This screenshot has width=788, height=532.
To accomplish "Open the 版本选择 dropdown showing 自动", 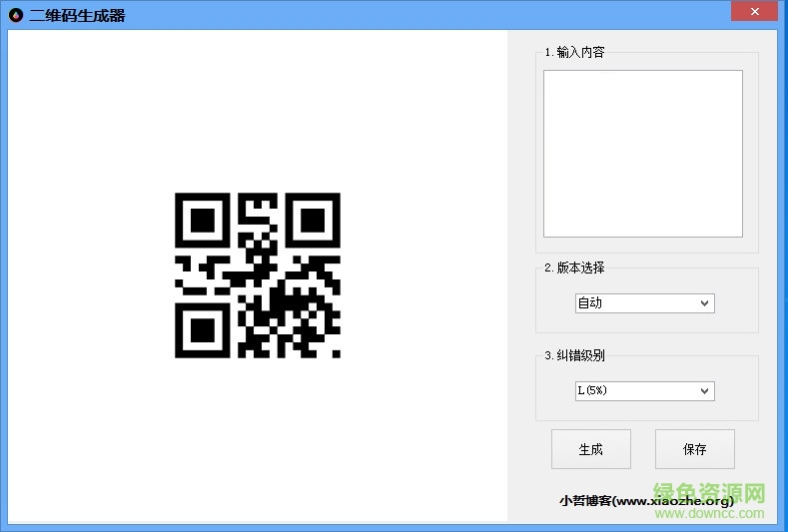I will point(645,302).
